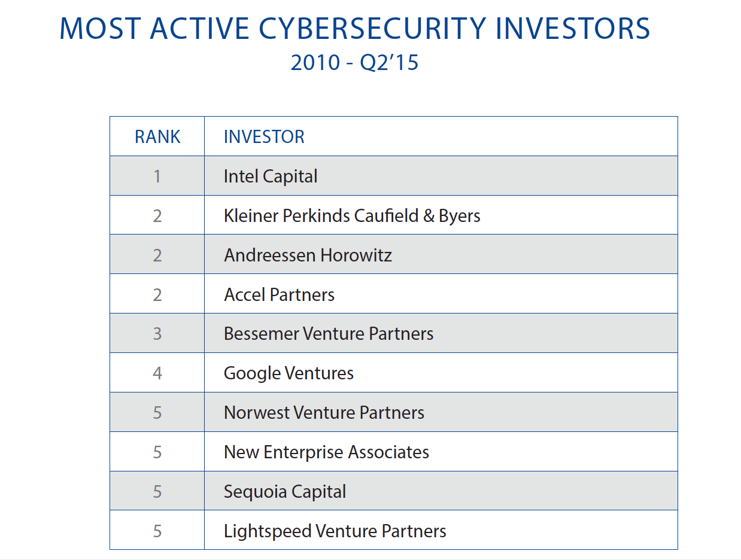Select Lightspeed Venture Partners entry
The height and width of the screenshot is (560, 741).
tap(335, 531)
